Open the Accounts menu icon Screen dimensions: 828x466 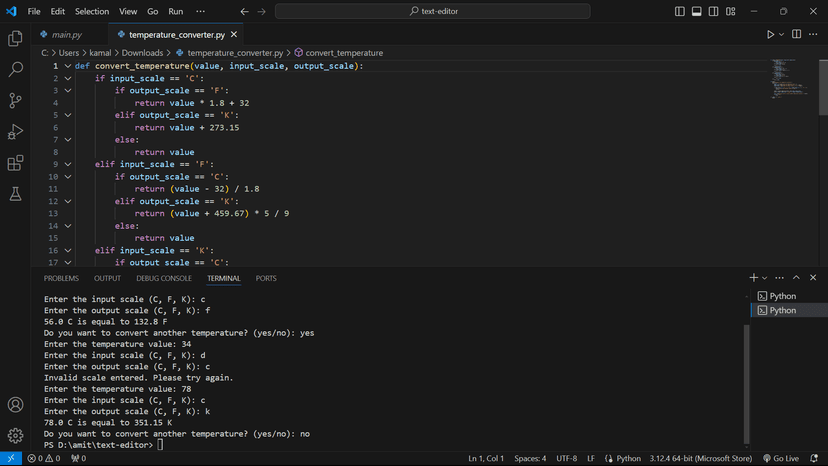pos(15,405)
